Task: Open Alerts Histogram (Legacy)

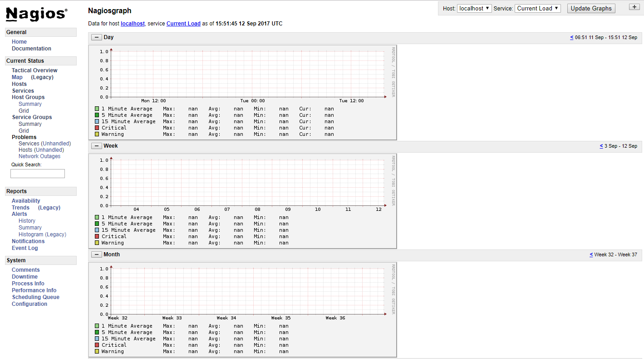Action: [42, 234]
